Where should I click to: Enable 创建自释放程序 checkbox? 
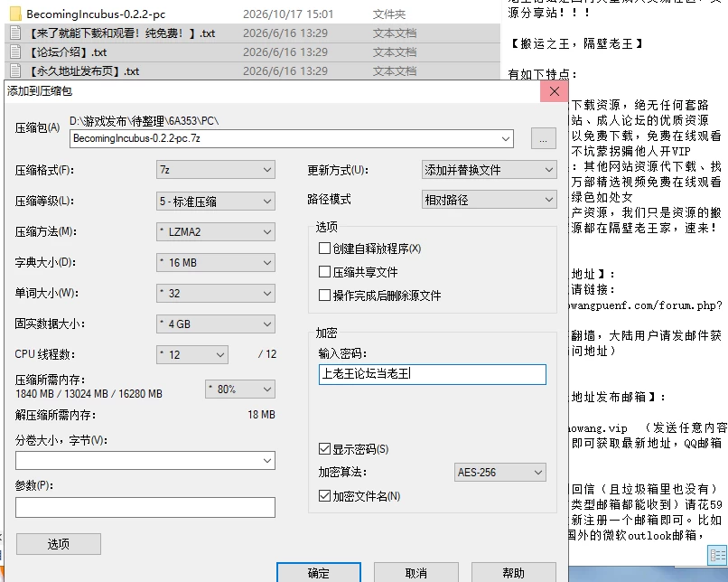(324, 248)
